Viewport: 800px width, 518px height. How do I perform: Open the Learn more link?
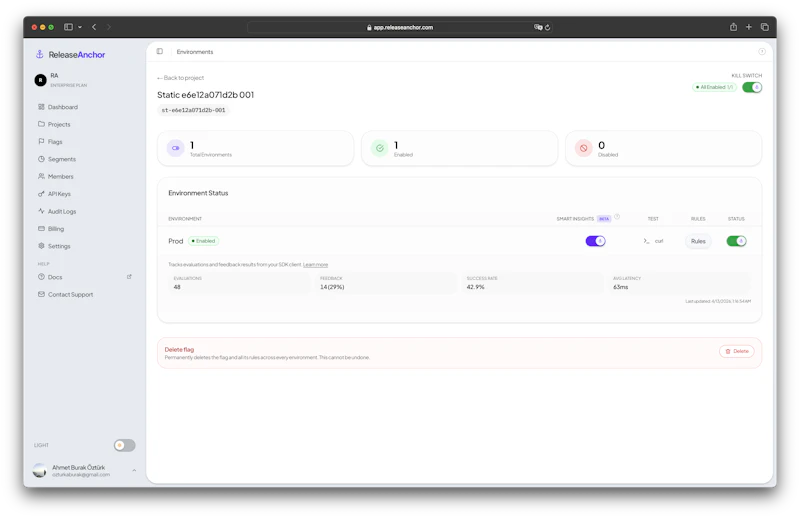(315, 265)
